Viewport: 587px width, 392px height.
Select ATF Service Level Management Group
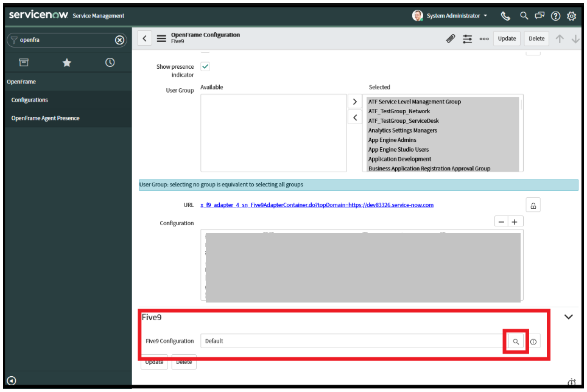[x=415, y=102]
